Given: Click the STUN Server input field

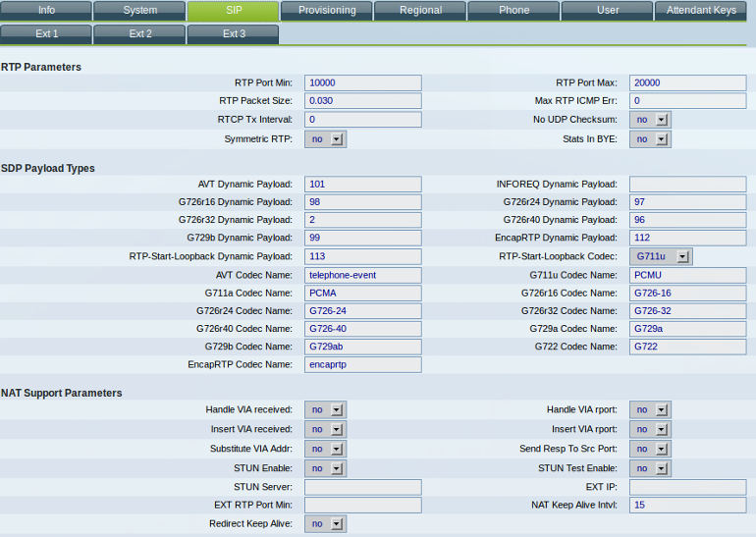Looking at the screenshot, I should click(362, 487).
